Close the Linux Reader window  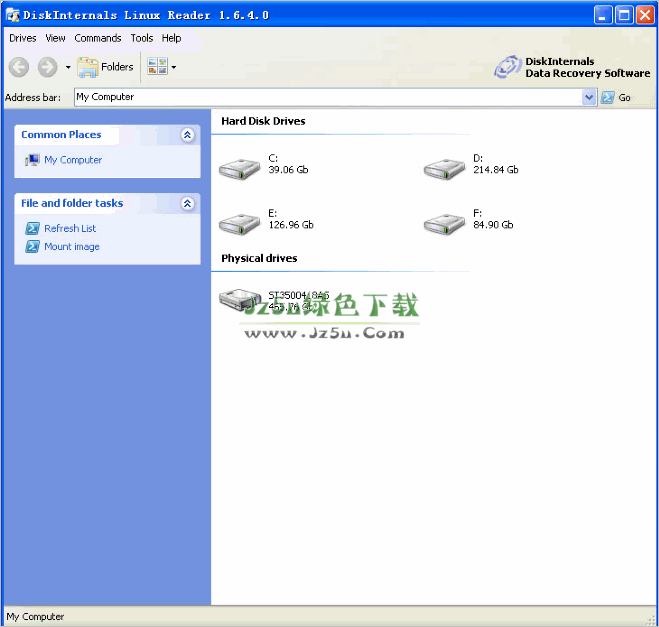tap(645, 16)
